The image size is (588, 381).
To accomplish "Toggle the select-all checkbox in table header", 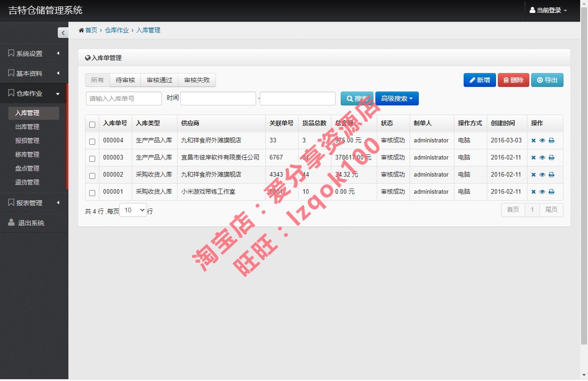I will [92, 124].
